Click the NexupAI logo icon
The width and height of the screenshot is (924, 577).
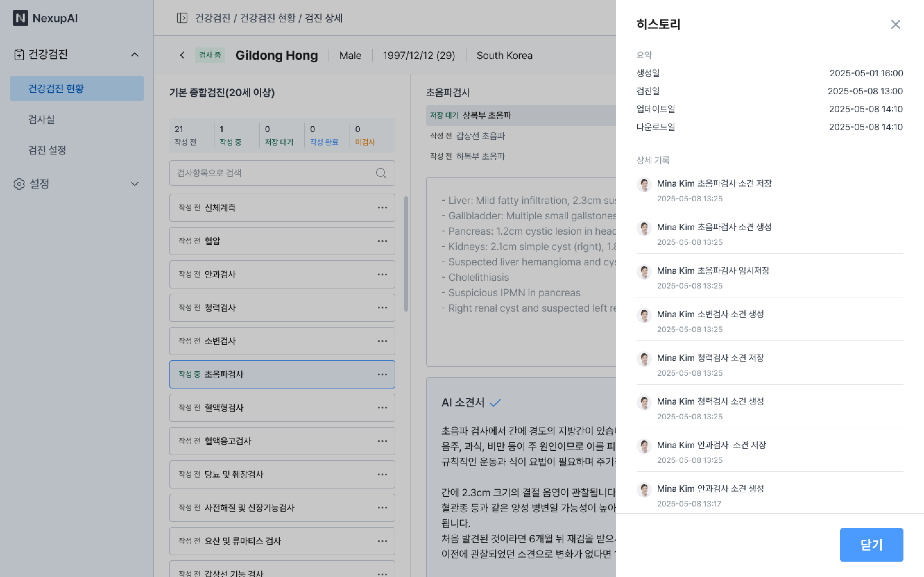coord(20,18)
